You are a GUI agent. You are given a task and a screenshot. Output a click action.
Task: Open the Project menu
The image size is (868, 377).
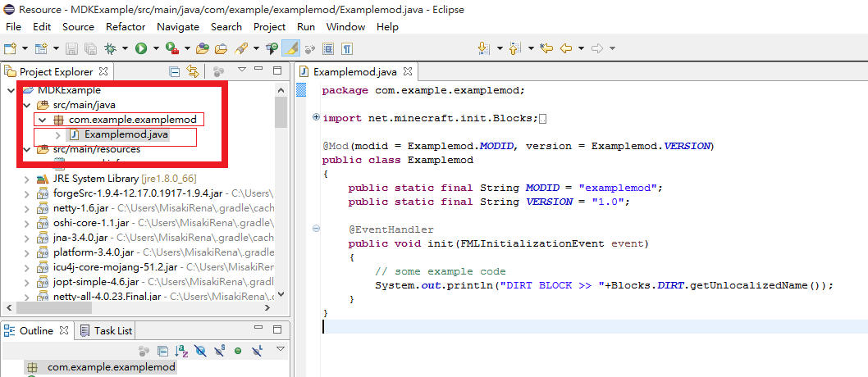tap(270, 26)
